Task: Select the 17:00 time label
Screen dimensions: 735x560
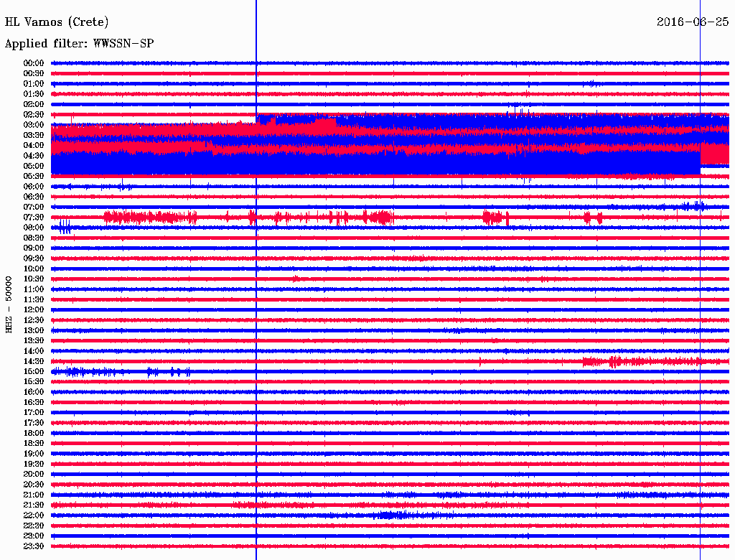Action: click(34, 413)
